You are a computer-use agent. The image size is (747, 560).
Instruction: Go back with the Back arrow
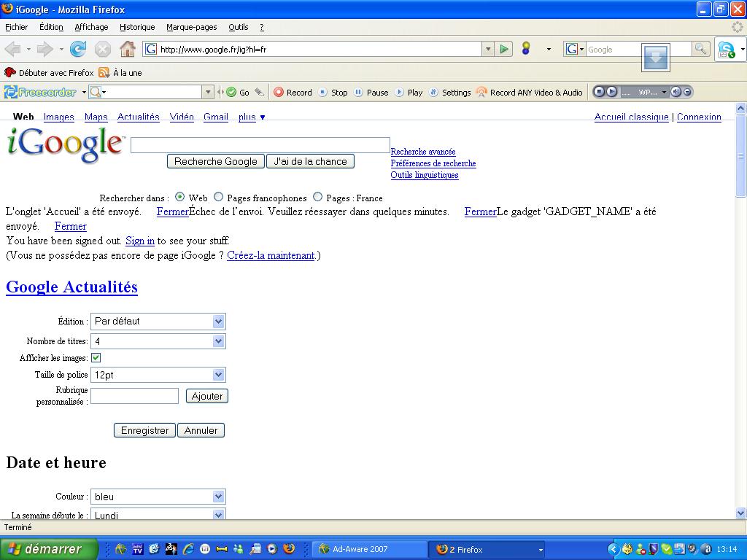(x=13, y=49)
